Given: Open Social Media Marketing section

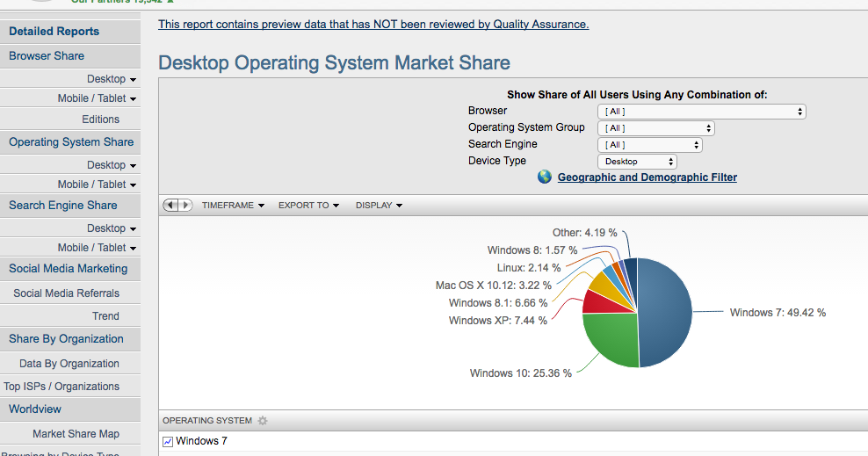Looking at the screenshot, I should tap(69, 269).
